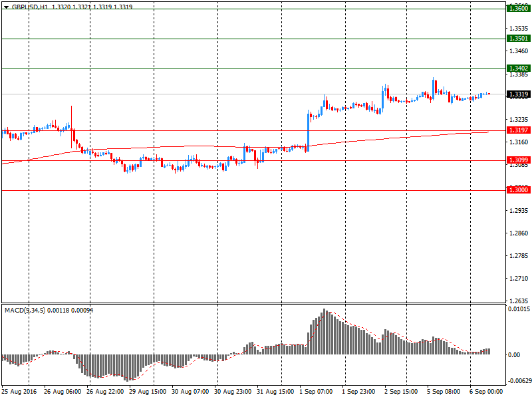
Task: Select the 1.3535 price scale value
Action: [519, 28]
